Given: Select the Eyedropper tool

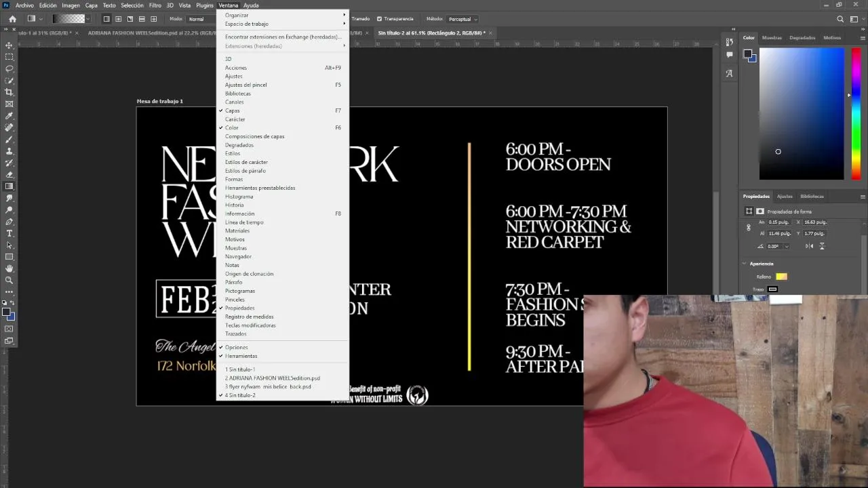Looking at the screenshot, I should [x=9, y=116].
